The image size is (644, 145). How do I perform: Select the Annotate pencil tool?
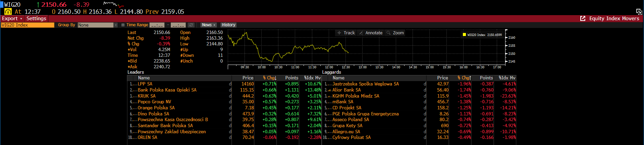point(371,33)
